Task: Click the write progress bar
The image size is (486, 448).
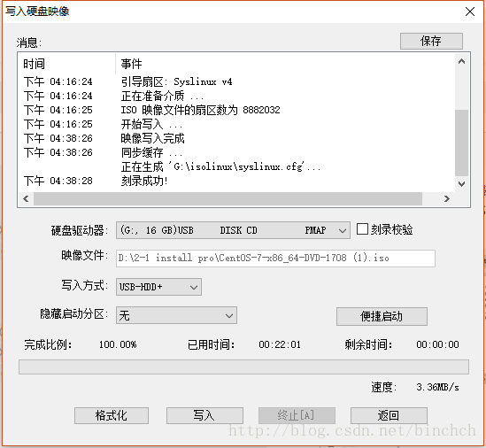Action: click(243, 367)
